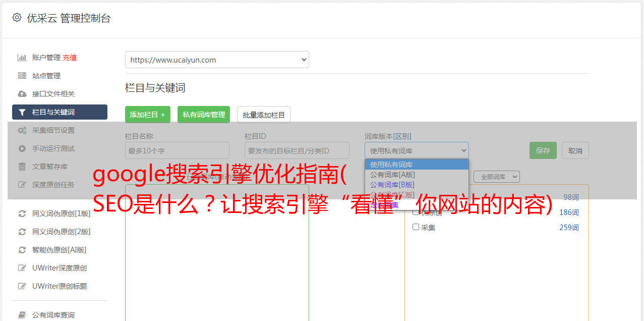Save the column with 保存
Image resolution: width=644 pixels, height=321 pixels.
click(543, 150)
